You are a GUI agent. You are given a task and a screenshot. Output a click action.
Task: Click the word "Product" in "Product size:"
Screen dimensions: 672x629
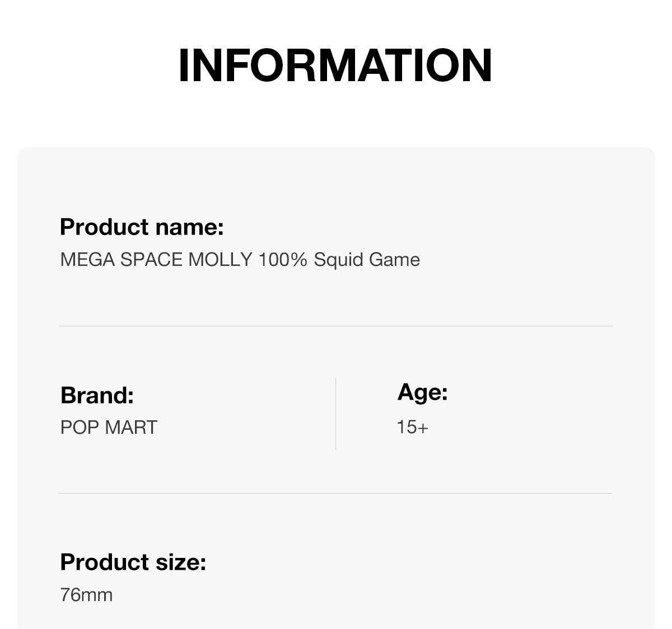[104, 562]
